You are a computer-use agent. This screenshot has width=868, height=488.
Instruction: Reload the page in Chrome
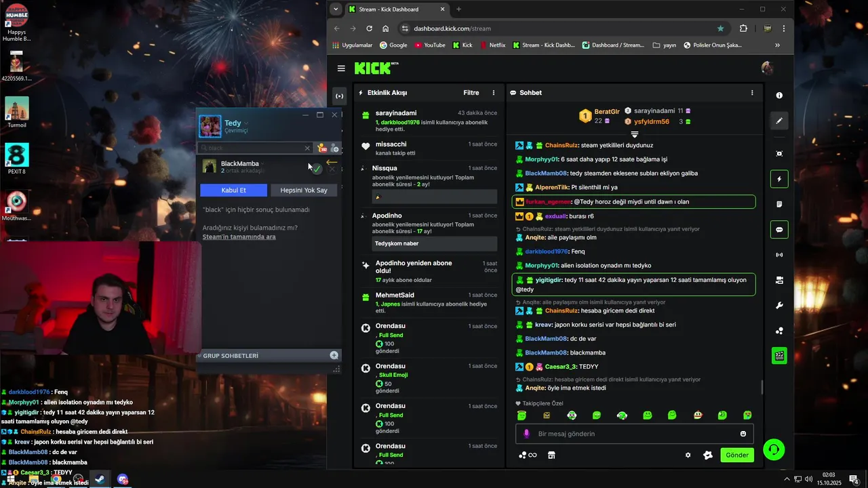369,28
